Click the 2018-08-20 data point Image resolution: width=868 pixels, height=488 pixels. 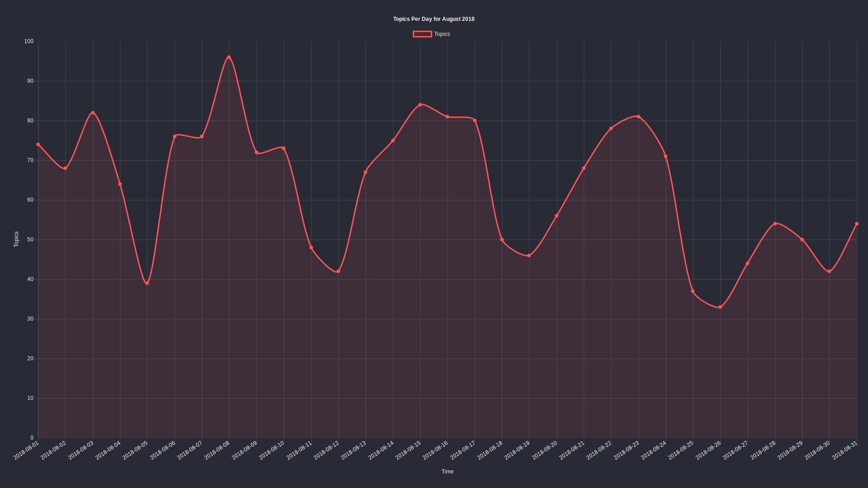pyautogui.click(x=557, y=216)
